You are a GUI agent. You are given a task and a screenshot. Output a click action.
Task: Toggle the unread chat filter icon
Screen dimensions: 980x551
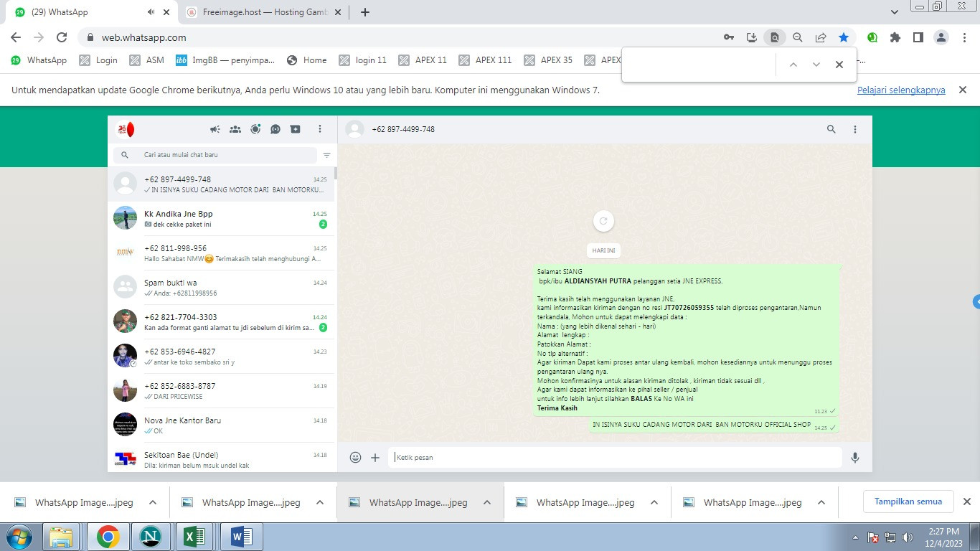tap(327, 155)
